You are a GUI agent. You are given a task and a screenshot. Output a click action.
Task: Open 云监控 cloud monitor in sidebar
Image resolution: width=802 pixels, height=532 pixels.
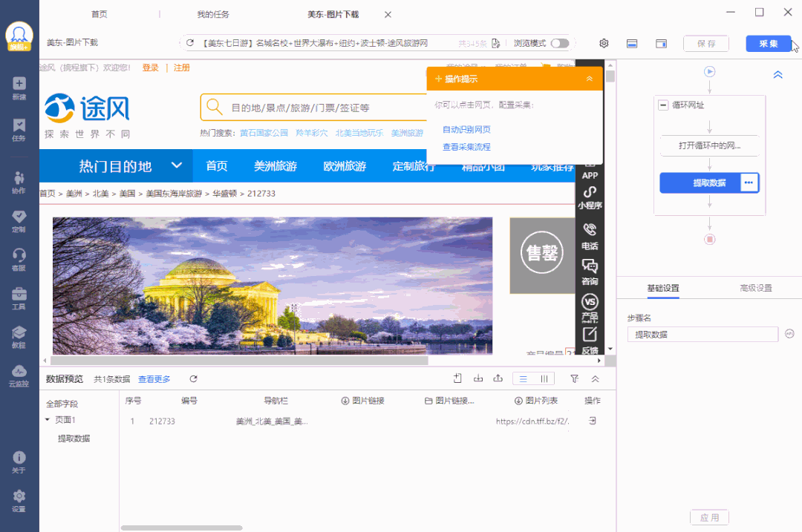click(x=19, y=375)
